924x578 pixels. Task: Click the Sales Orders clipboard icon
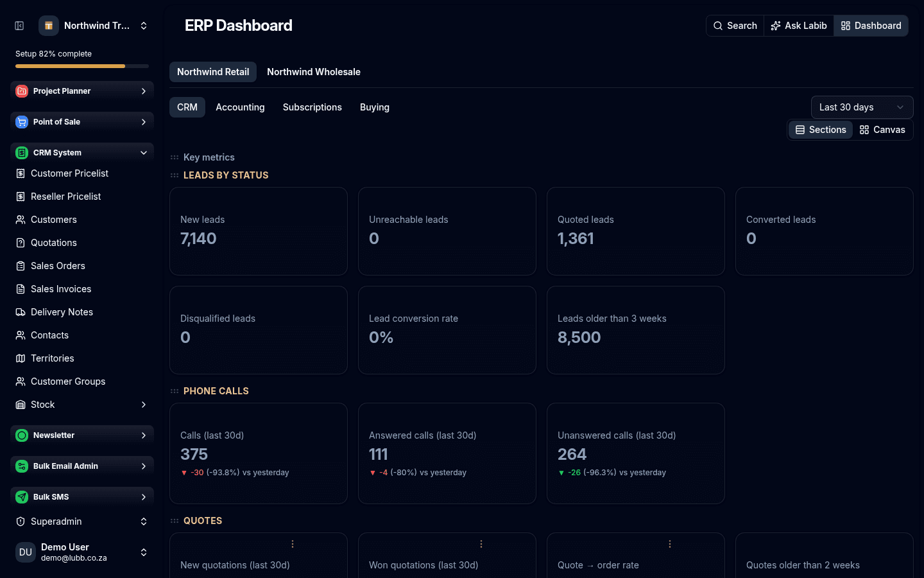pos(21,266)
